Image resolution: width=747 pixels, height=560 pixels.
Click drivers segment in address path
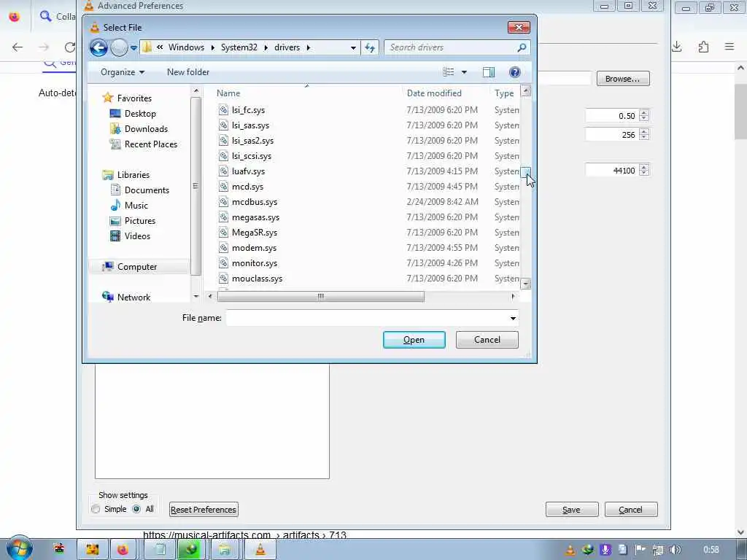click(x=287, y=47)
